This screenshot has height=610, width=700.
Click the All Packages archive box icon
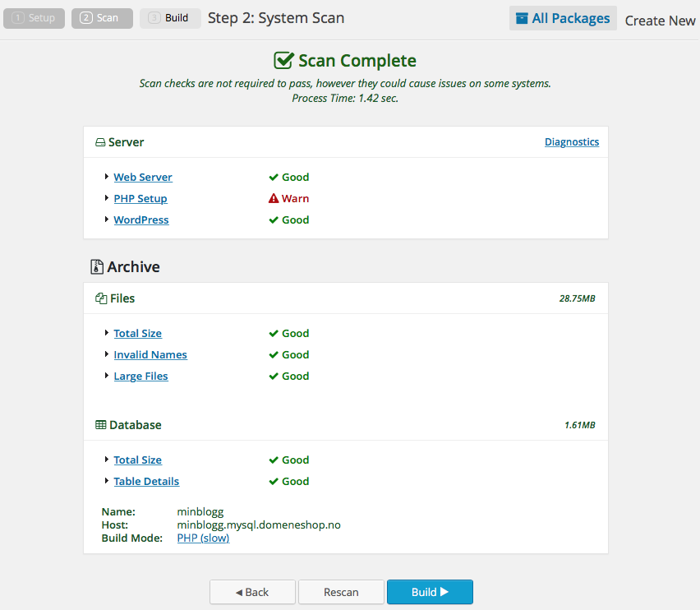pyautogui.click(x=522, y=18)
